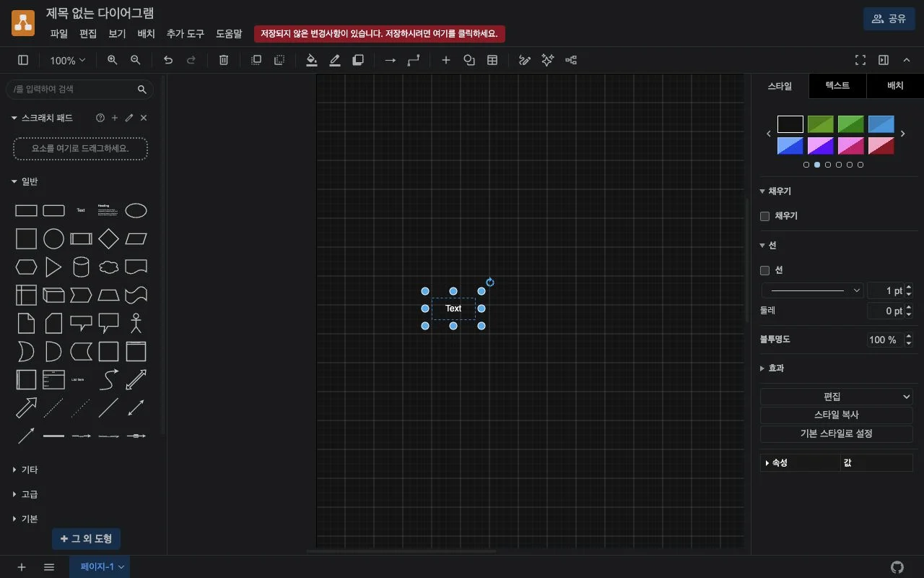
Task: Switch to the 텍스트 tab
Action: (x=837, y=86)
